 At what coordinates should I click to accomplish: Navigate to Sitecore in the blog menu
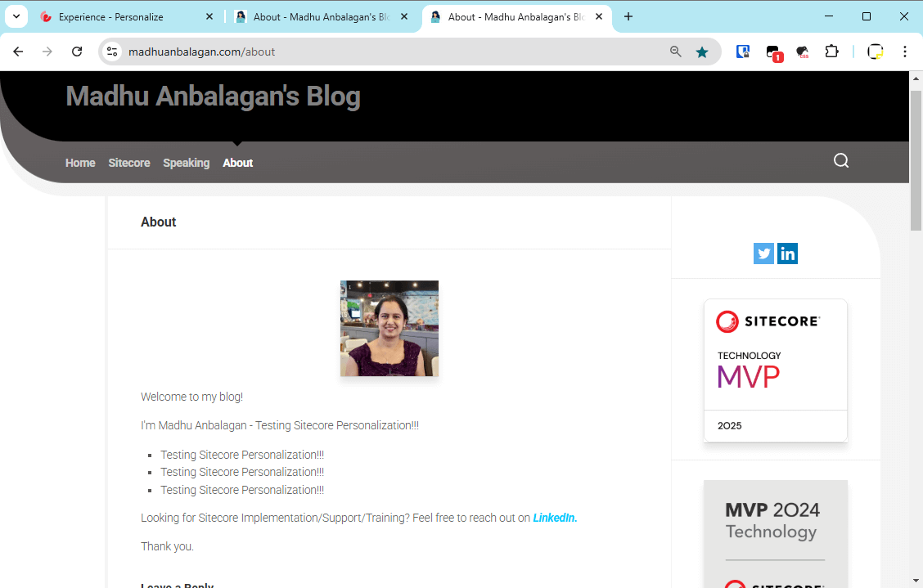(x=129, y=163)
